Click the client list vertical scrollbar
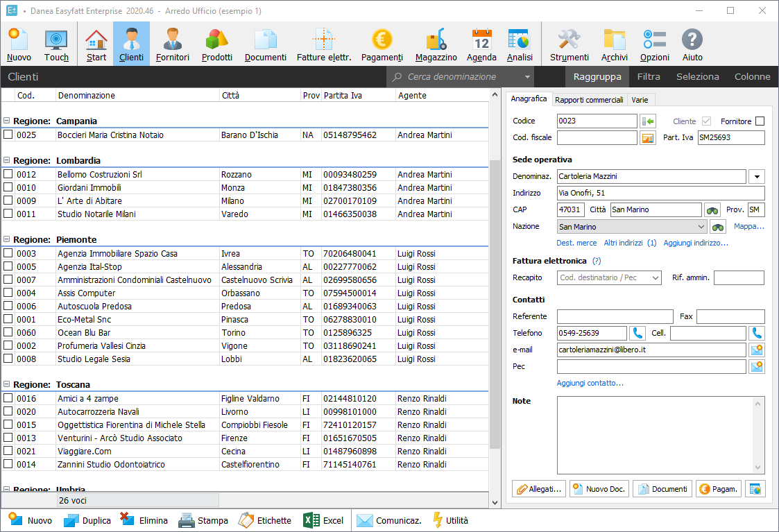Screen dimensions: 779x532 [x=495, y=305]
